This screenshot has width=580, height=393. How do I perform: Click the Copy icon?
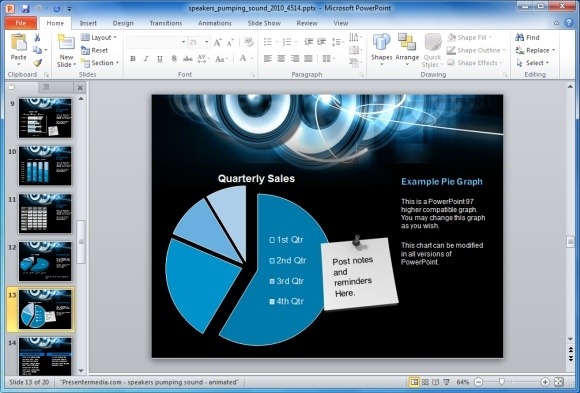[37, 50]
